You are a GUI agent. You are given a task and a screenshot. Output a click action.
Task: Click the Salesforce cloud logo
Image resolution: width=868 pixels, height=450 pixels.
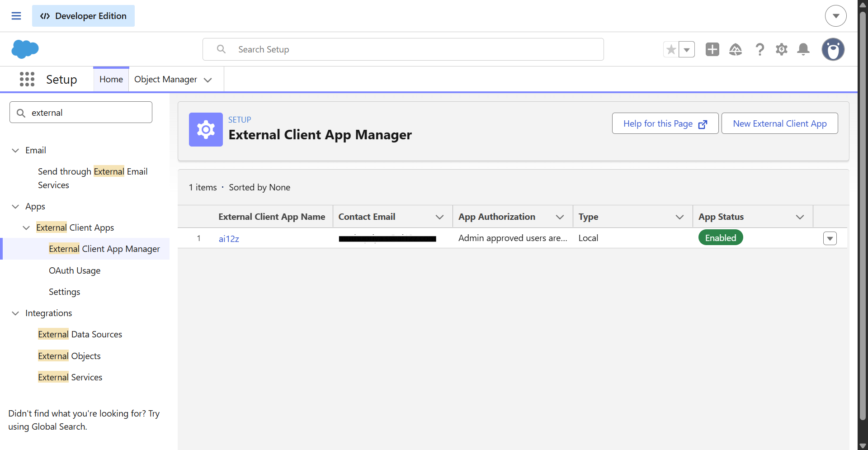(x=25, y=49)
